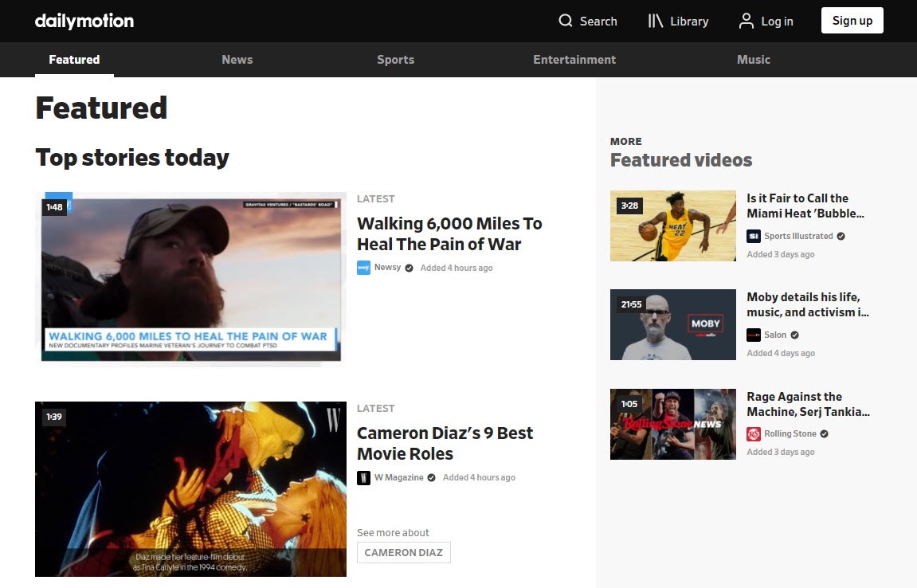Screen dimensions: 917x588
Task: Click the Sign up button
Action: click(852, 21)
